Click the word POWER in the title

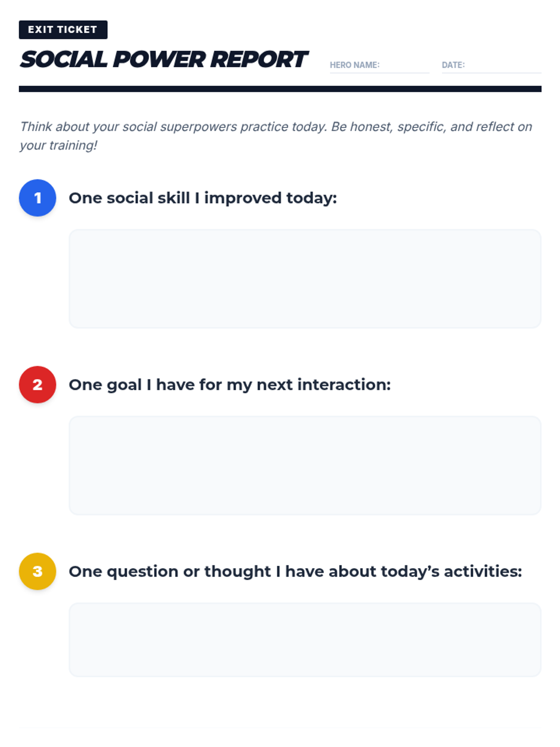point(159,60)
